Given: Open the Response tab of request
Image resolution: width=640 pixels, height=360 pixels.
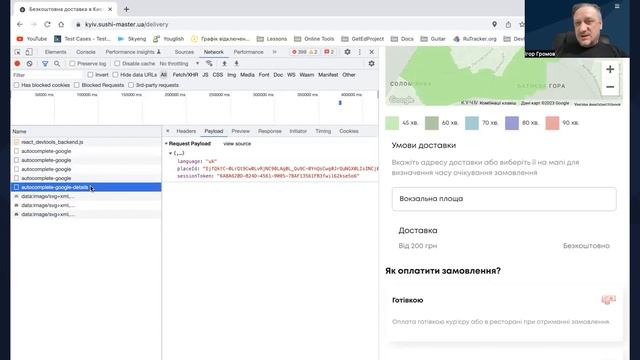Looking at the screenshot, I should 270,131.
